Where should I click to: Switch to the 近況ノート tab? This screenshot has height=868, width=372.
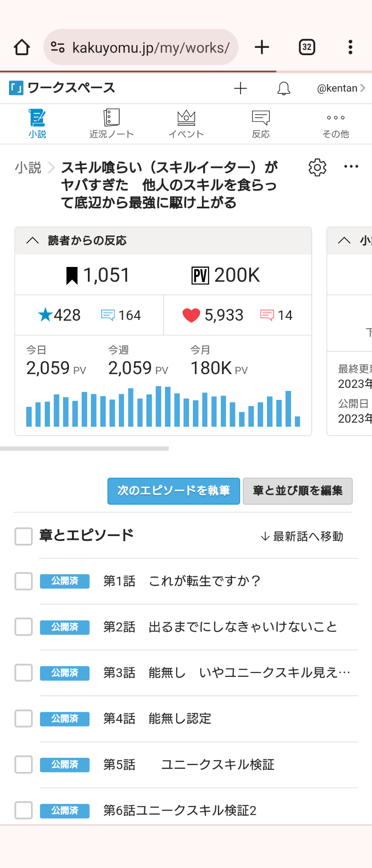[x=112, y=124]
